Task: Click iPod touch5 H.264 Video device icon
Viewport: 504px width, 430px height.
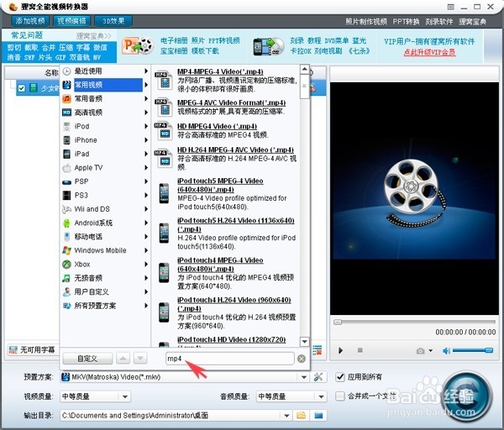Action: 164,233
